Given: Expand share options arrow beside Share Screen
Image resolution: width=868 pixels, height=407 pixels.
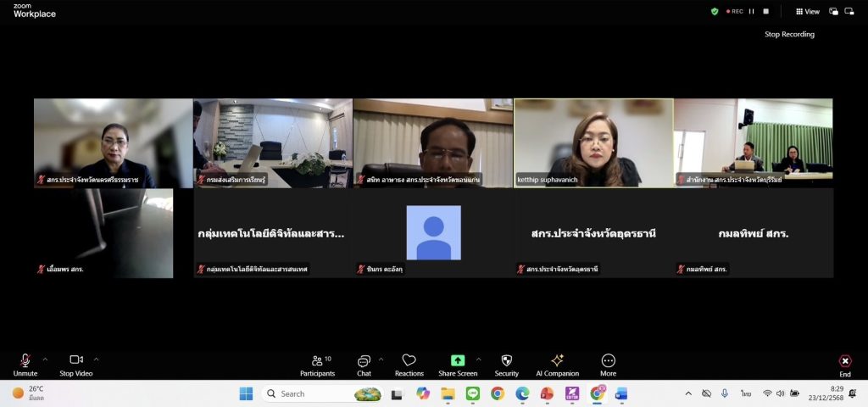Looking at the screenshot, I should [x=478, y=358].
